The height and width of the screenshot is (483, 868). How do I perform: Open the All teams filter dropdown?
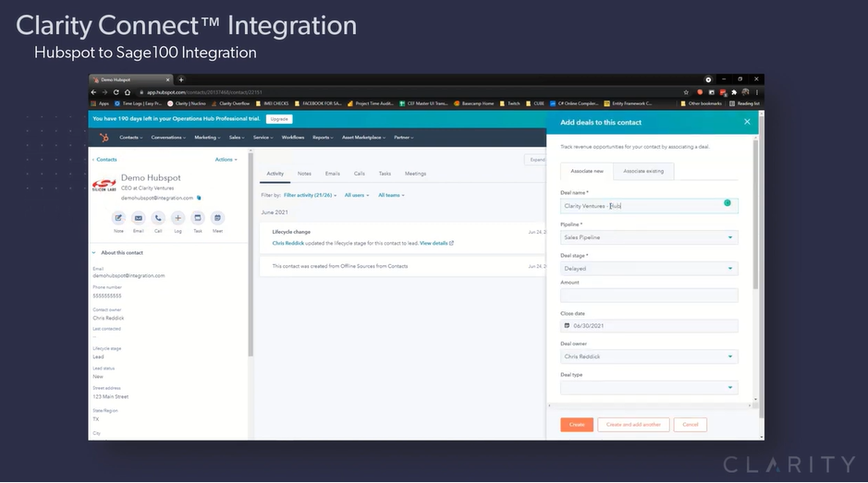[391, 195]
